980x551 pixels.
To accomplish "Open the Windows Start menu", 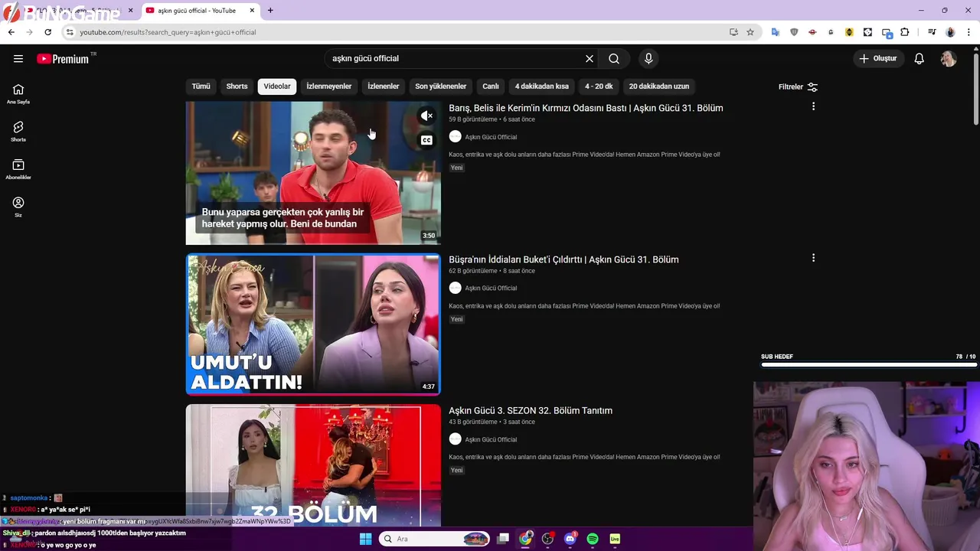I will coord(366,539).
